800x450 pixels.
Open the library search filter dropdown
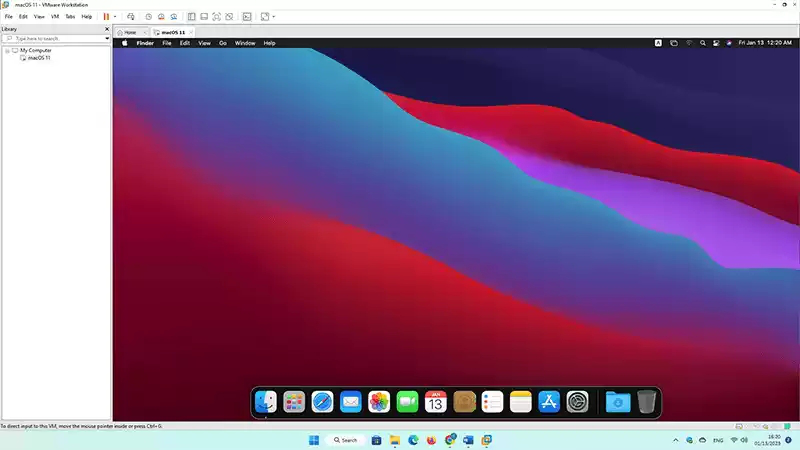coord(107,38)
